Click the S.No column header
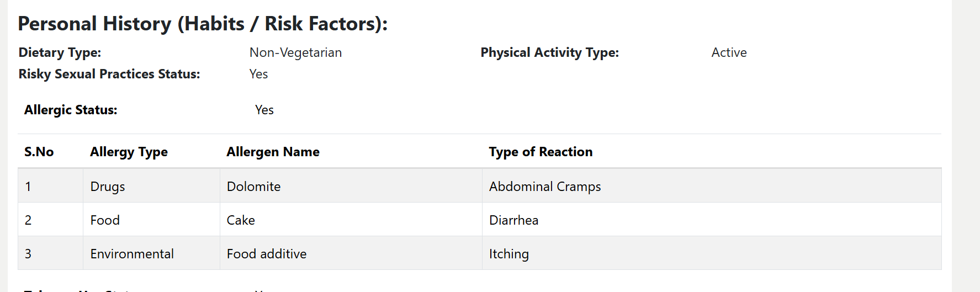This screenshot has height=292, width=980. tap(39, 152)
